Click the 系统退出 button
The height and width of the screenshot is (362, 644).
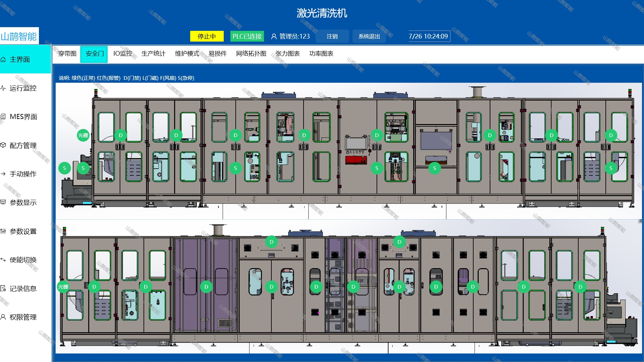tap(369, 37)
